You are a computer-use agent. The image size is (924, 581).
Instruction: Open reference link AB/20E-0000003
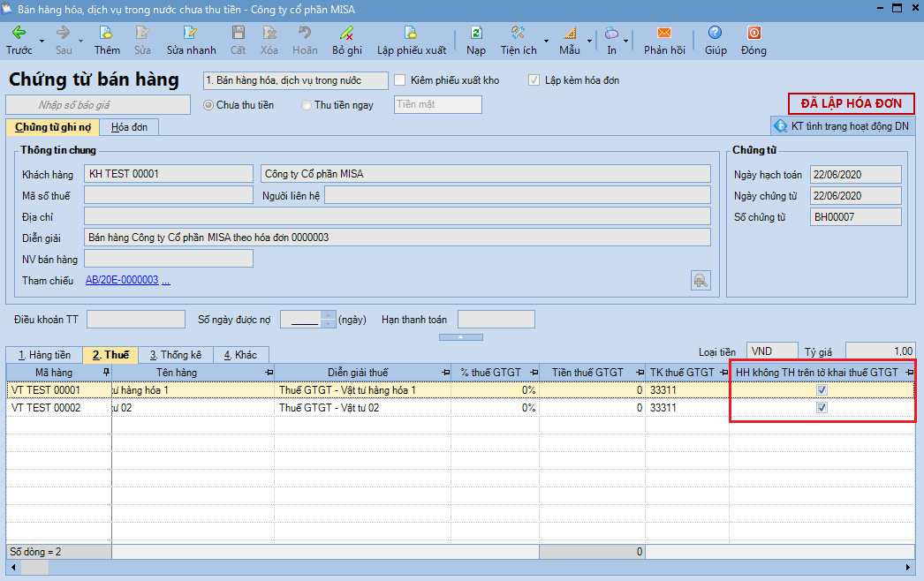[122, 280]
